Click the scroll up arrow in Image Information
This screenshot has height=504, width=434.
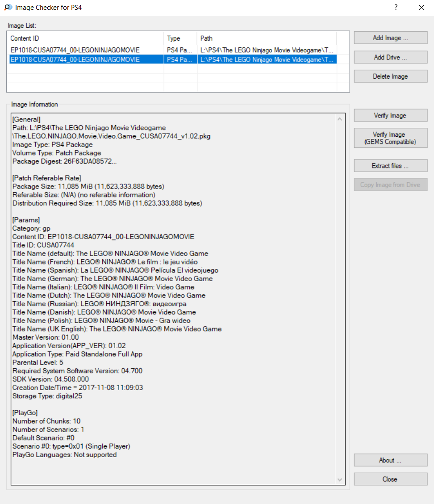[339, 119]
